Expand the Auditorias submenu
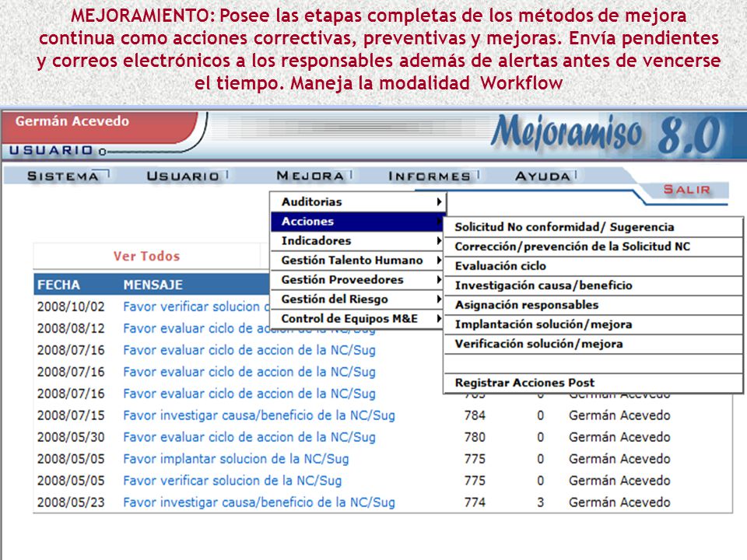This screenshot has width=747, height=560. (x=358, y=202)
